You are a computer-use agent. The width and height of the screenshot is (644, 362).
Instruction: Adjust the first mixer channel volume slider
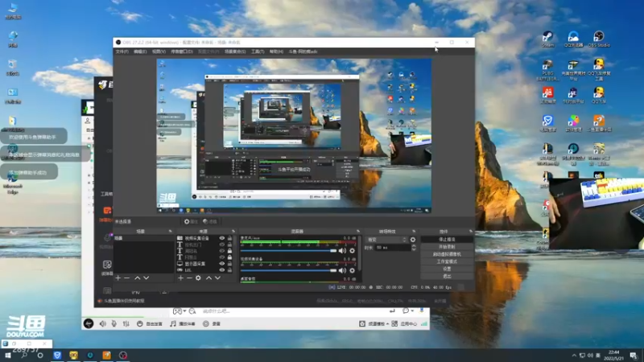pos(288,250)
